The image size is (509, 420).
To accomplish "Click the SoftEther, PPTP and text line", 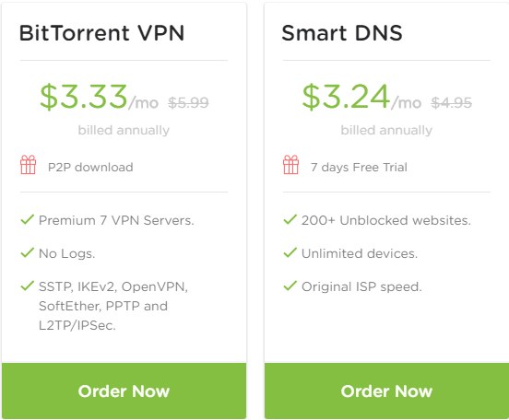I will click(x=103, y=306).
